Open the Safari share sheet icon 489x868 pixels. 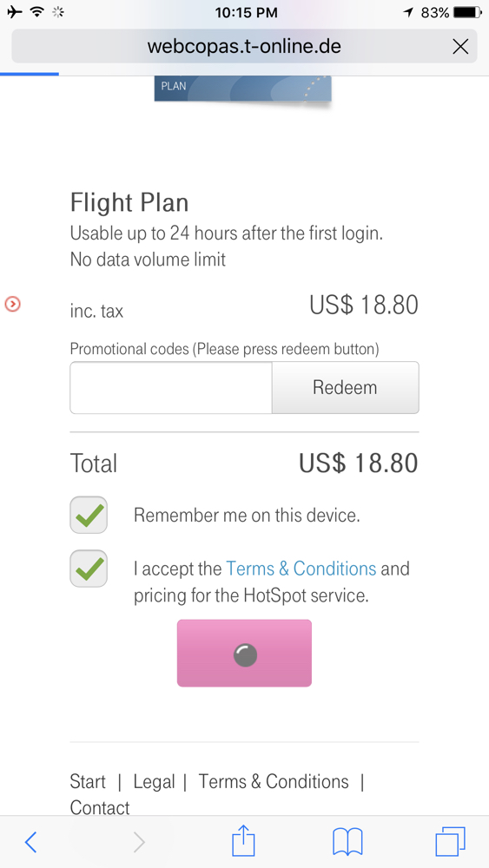click(x=243, y=839)
